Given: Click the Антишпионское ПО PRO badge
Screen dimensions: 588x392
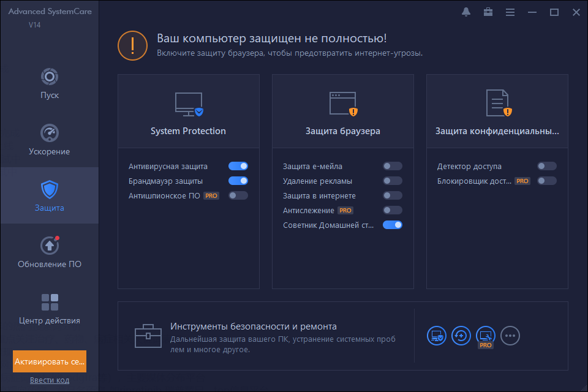Looking at the screenshot, I should (x=211, y=196).
